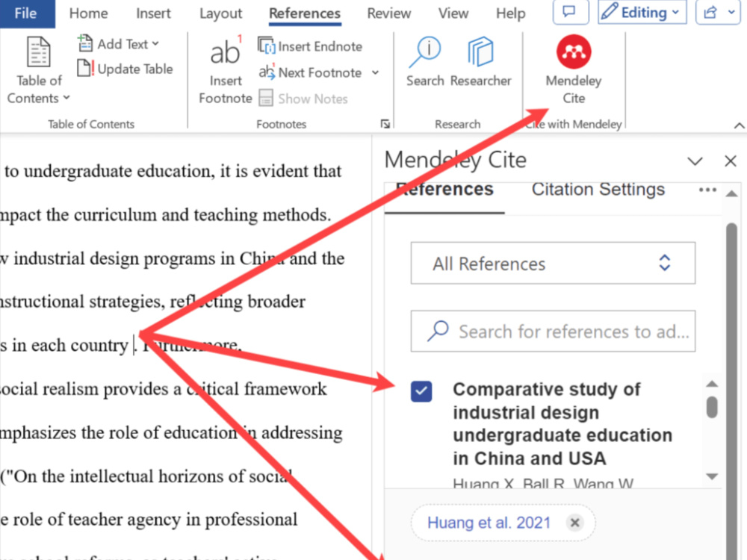Click the text "to undergraduate education, it is evident that"

point(173,171)
